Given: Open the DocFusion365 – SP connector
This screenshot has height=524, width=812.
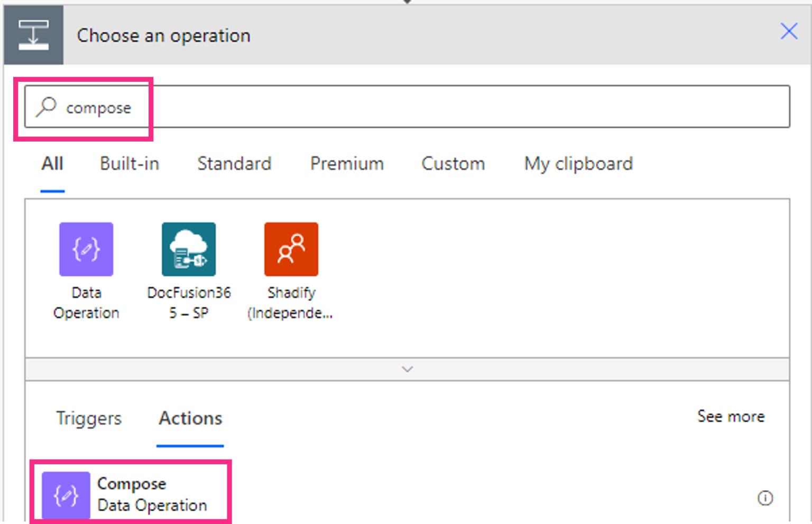Looking at the screenshot, I should (x=189, y=249).
